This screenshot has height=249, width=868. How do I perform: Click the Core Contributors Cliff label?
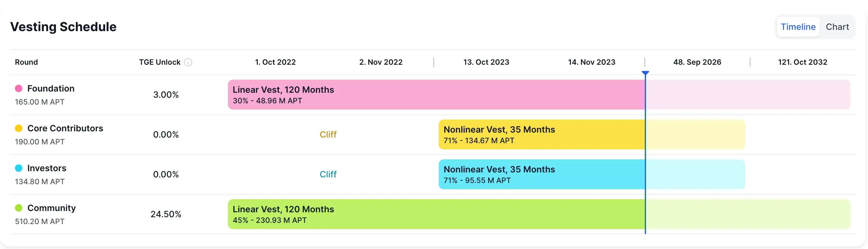tap(328, 135)
